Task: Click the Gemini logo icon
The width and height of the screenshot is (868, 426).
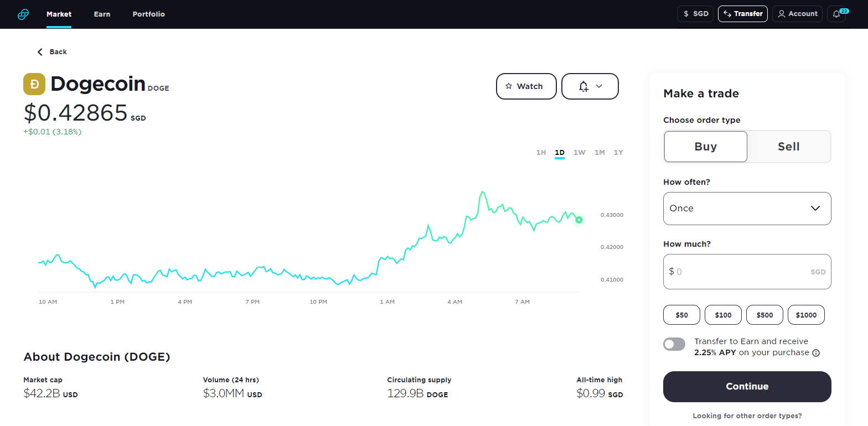Action: click(x=23, y=14)
